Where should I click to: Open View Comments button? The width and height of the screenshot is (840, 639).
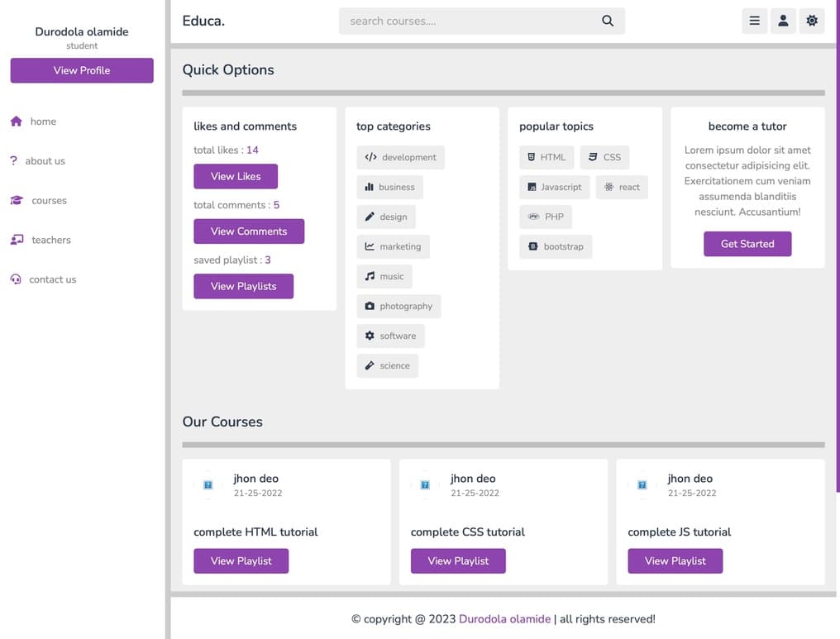(x=249, y=231)
